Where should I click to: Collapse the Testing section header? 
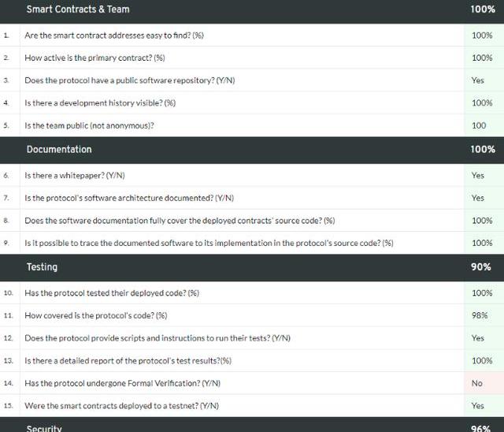point(42,267)
